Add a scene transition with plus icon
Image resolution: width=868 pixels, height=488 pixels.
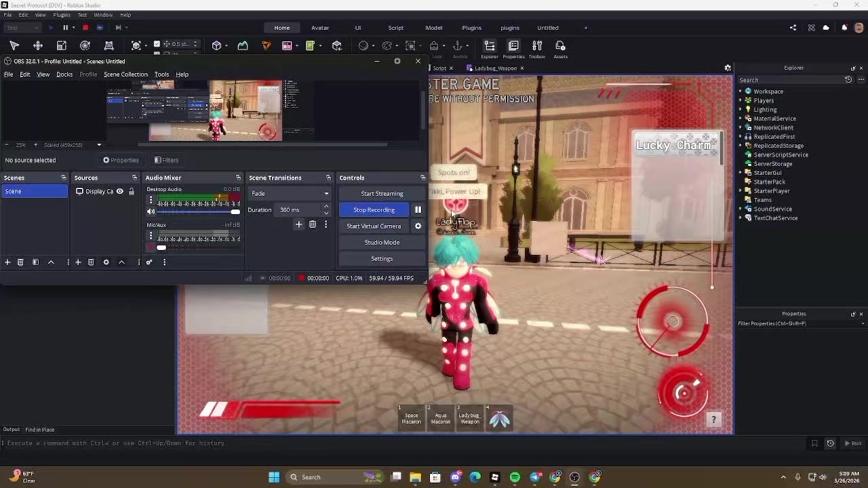(x=298, y=224)
